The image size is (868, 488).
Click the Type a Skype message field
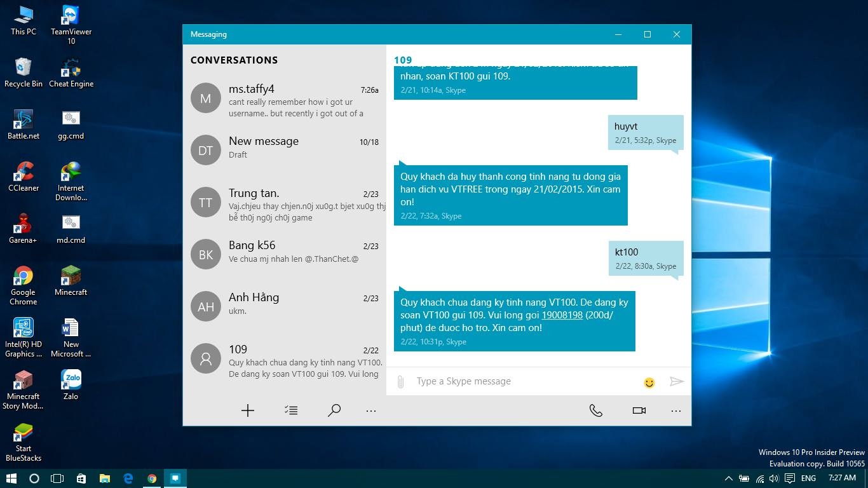coord(508,381)
